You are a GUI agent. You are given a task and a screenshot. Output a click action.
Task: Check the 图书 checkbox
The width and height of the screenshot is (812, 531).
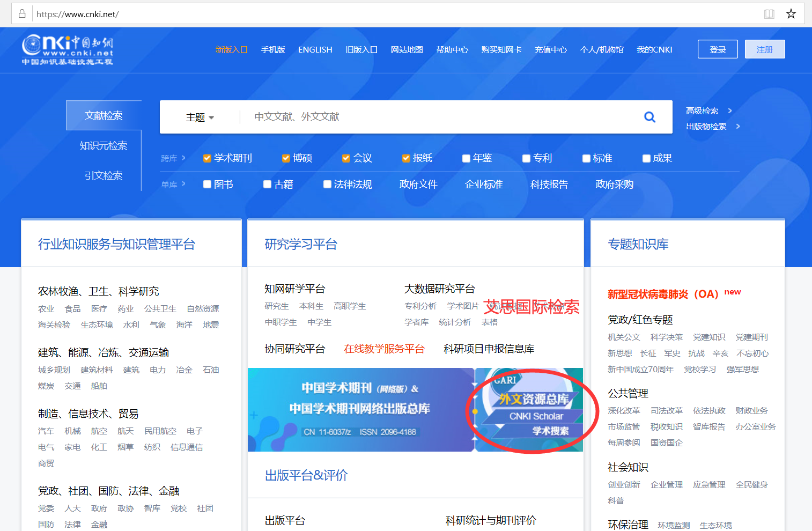pos(207,185)
